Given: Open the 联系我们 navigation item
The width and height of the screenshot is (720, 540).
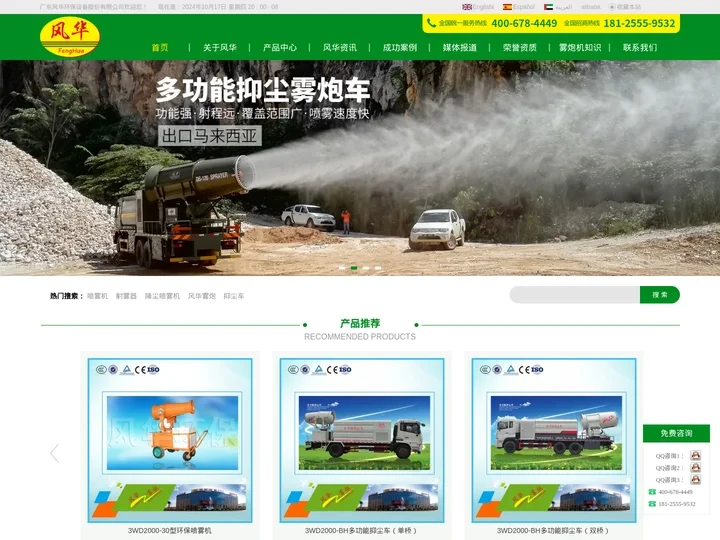Looking at the screenshot, I should coord(640,47).
